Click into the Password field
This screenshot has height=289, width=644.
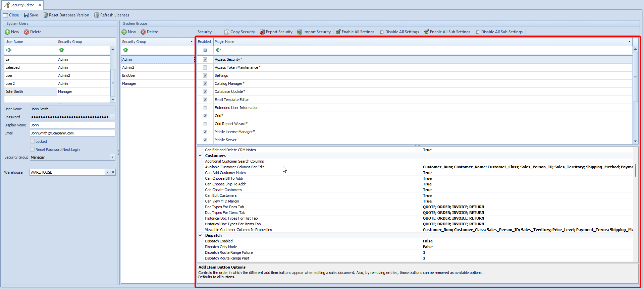[x=70, y=117]
